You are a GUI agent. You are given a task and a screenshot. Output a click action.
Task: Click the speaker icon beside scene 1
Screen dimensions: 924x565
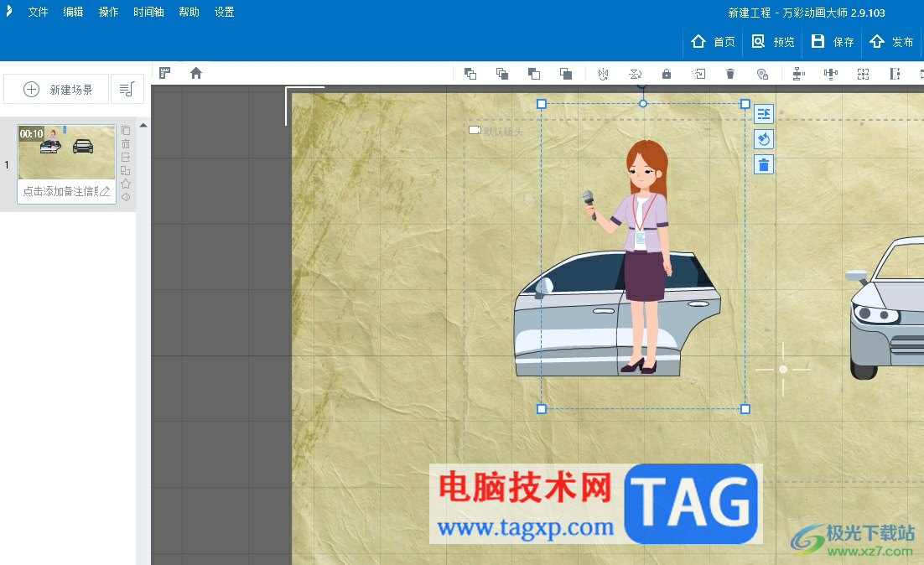(x=126, y=197)
